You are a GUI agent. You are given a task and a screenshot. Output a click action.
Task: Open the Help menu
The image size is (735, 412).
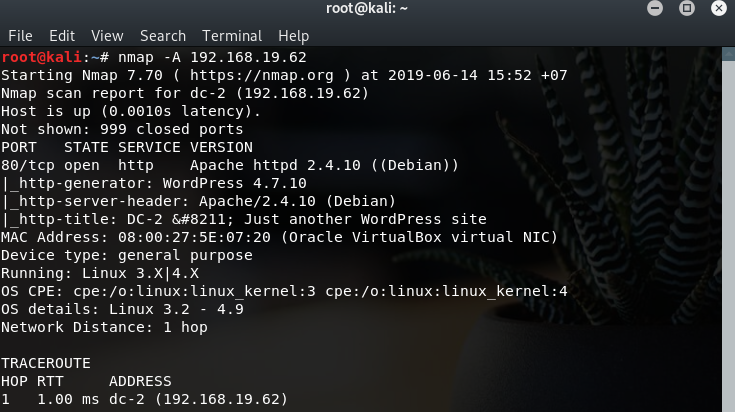click(293, 36)
